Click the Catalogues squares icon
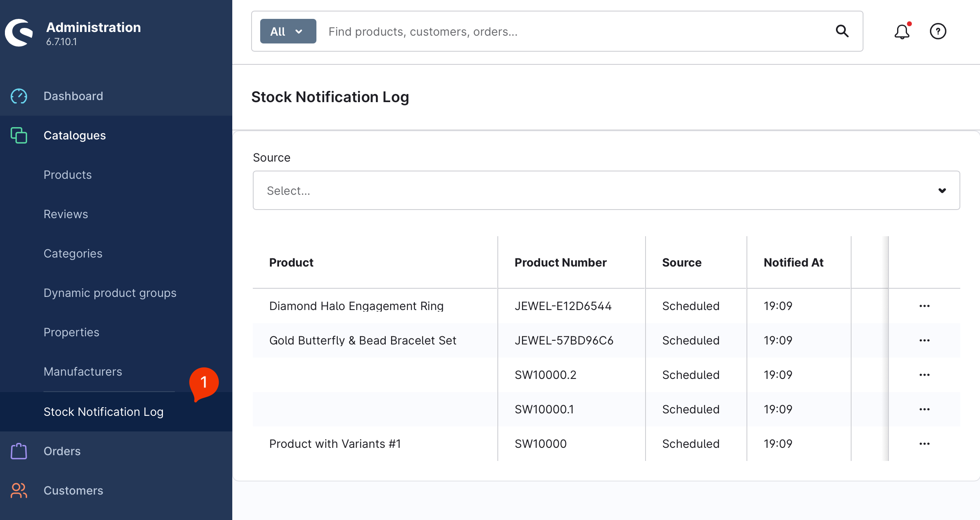Viewport: 980px width, 520px height. (x=19, y=135)
